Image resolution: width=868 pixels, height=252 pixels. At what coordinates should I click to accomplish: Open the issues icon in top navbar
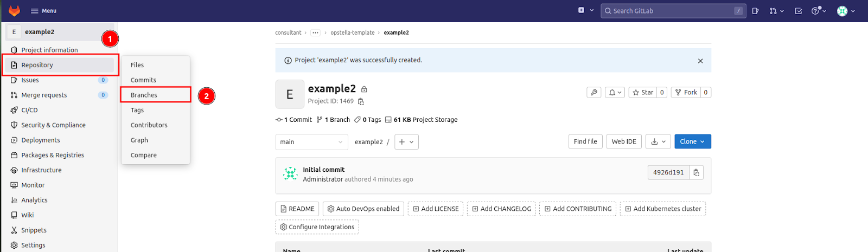755,11
